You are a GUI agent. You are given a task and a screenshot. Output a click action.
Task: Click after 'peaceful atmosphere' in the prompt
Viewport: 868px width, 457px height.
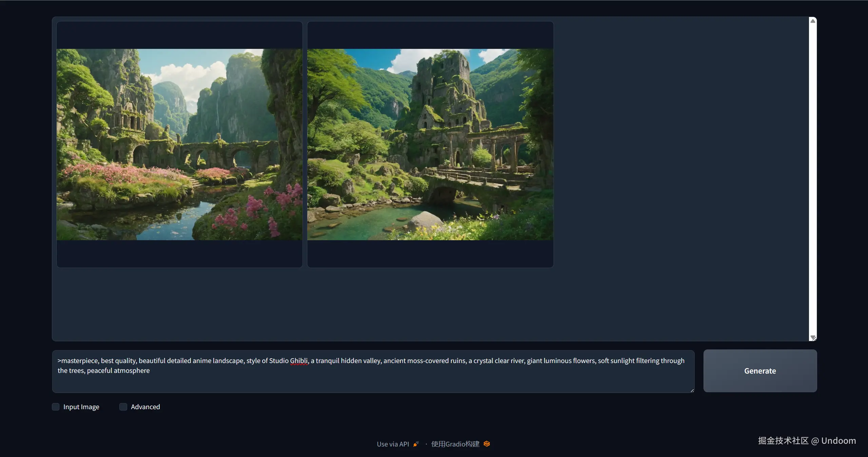150,370
